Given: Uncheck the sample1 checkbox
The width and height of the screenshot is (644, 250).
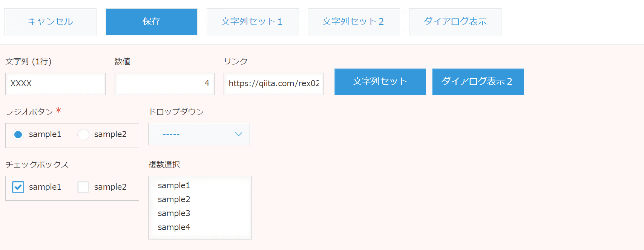Looking at the screenshot, I should point(18,187).
